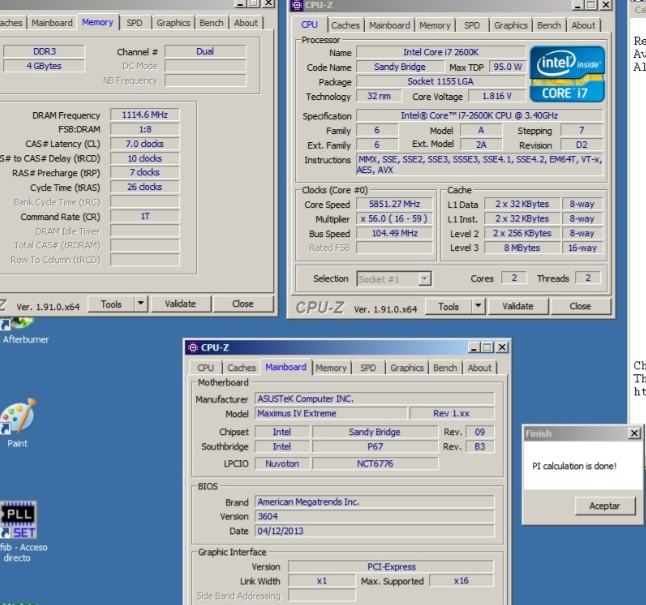
Task: Open the Paint desktop shortcut
Action: click(x=17, y=422)
